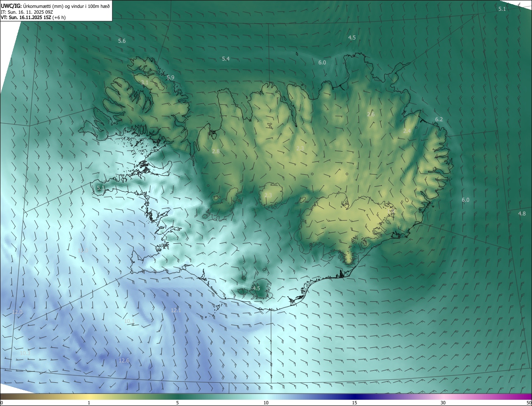
Task: Click the 5.9 value label on the map
Action: [170, 78]
